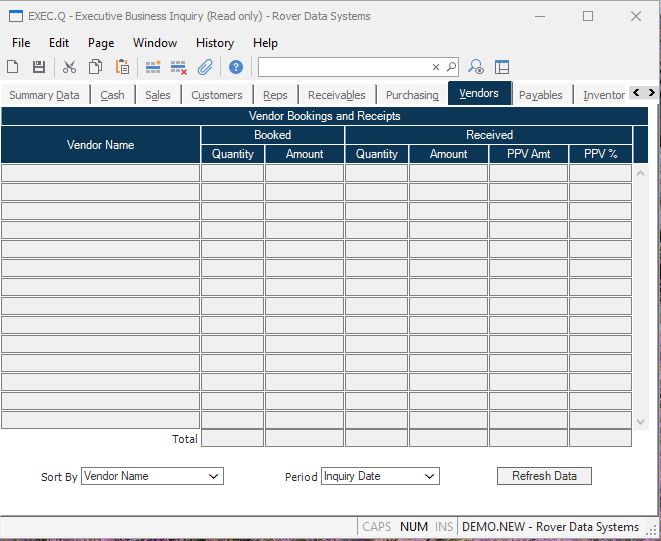Open attachments with the paperclip icon
Image resolution: width=661 pixels, height=541 pixels.
pyautogui.click(x=205, y=67)
